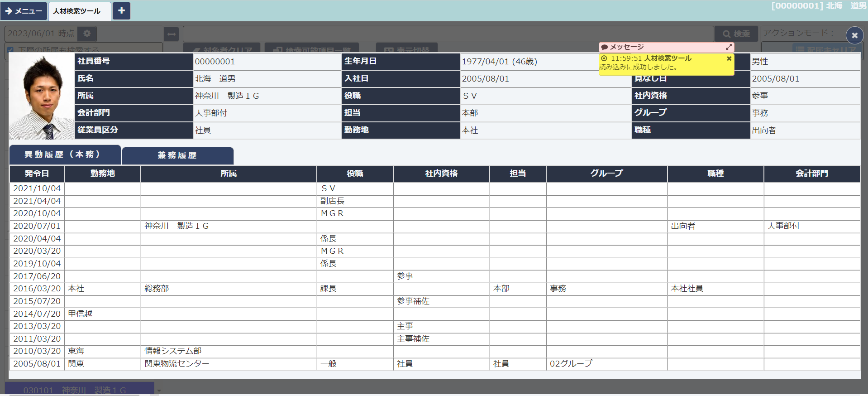The height and width of the screenshot is (396, 868).
Task: Close the employee detail dialog
Action: [854, 35]
